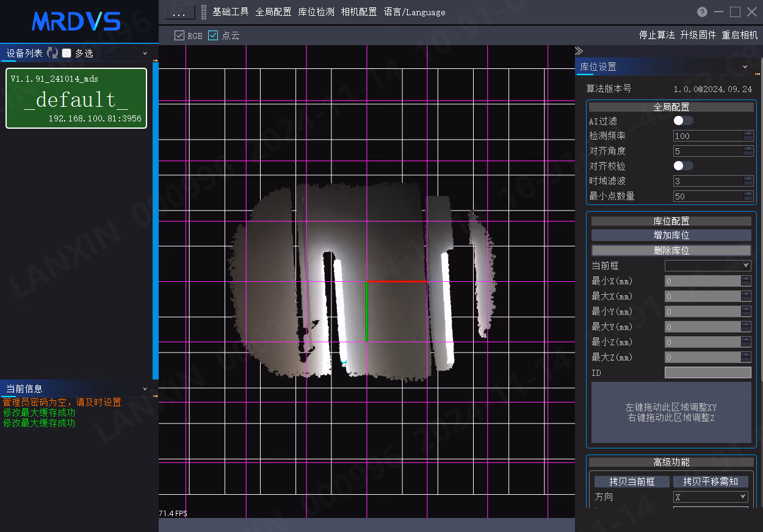Image resolution: width=763 pixels, height=532 pixels.
Task: Collapse the right panel double-arrow icon
Action: pyautogui.click(x=579, y=51)
